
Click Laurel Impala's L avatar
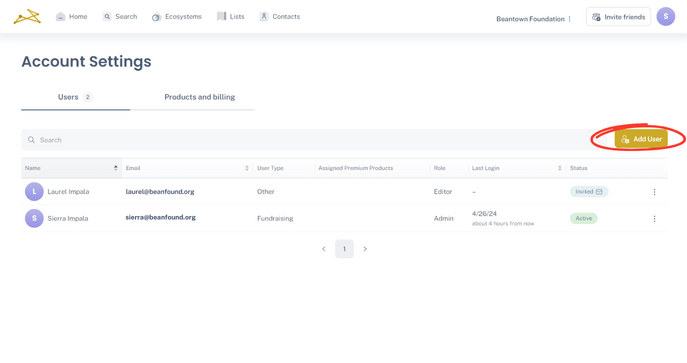tap(34, 191)
